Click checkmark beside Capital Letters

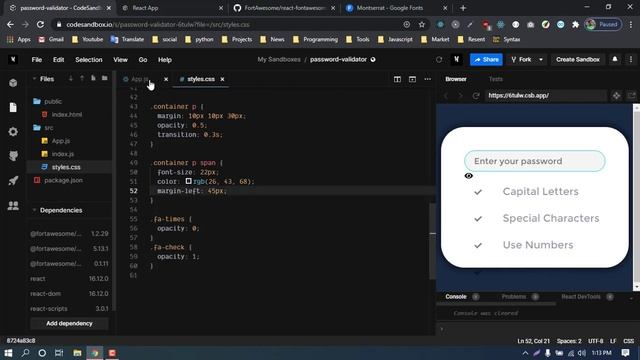[478, 192]
